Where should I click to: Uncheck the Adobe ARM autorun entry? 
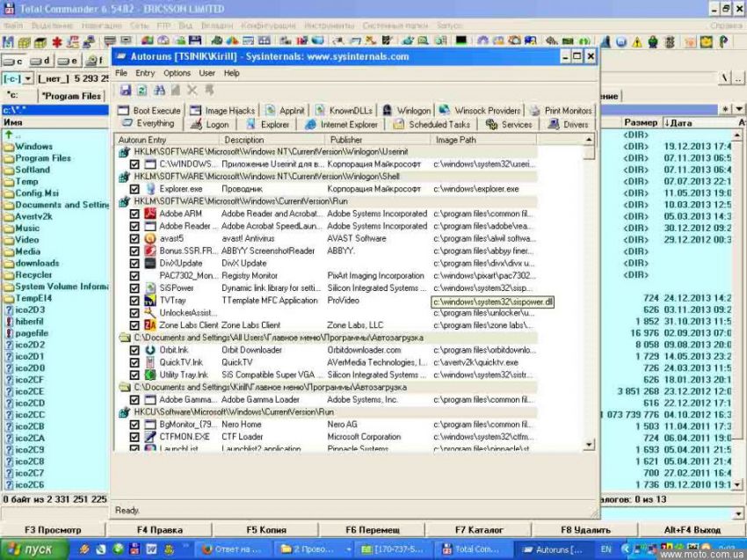[x=134, y=214]
